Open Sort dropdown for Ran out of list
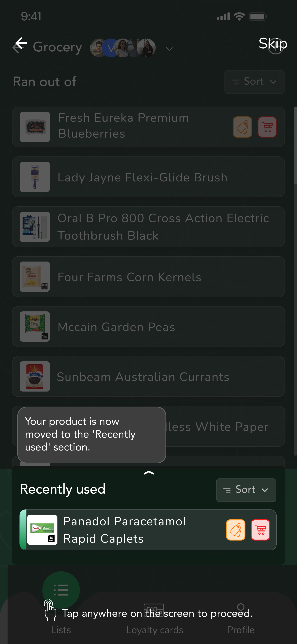Viewport: 297px width, 644px height. 254,82
